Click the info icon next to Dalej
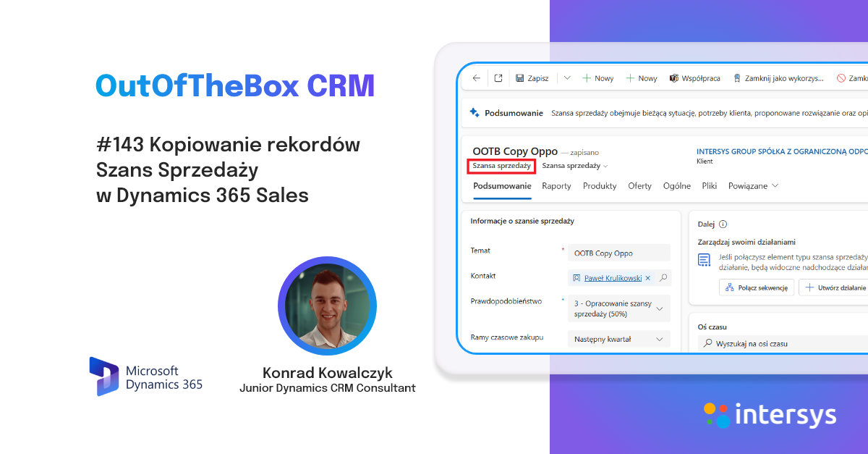Viewport: 868px width, 454px height. (x=723, y=224)
